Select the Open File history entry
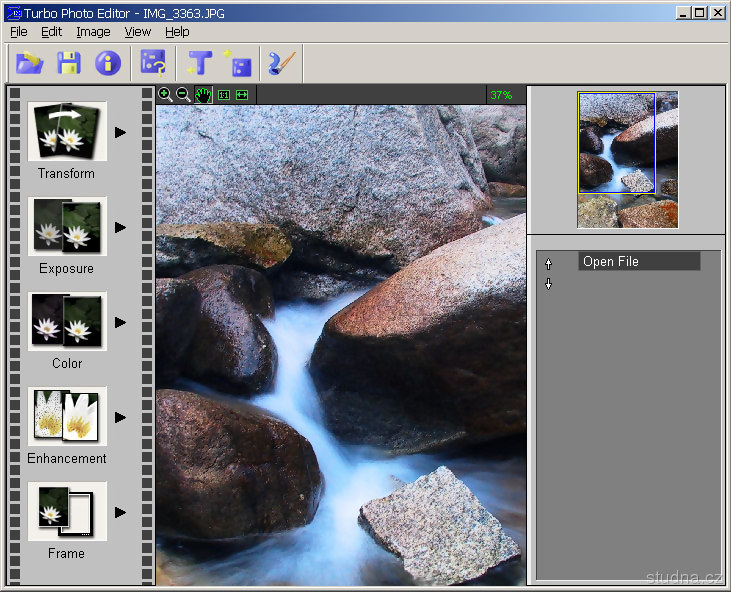Viewport: 731px width, 592px height. pos(639,262)
